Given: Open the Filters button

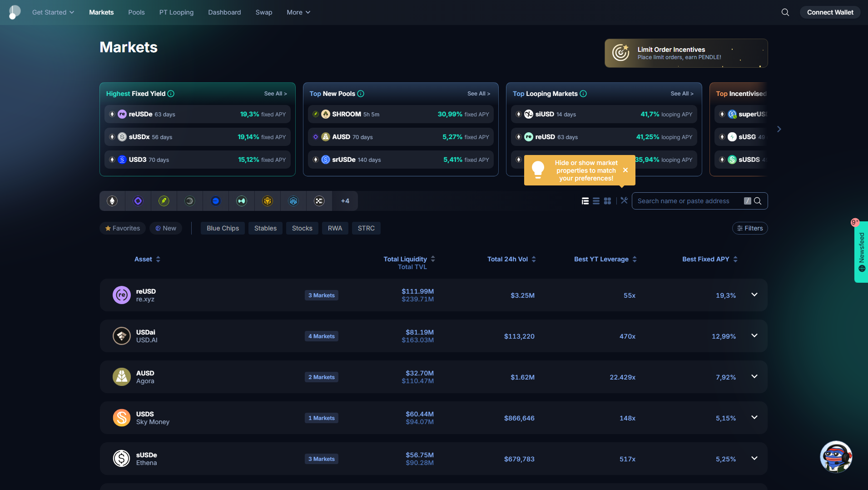Looking at the screenshot, I should pyautogui.click(x=750, y=228).
